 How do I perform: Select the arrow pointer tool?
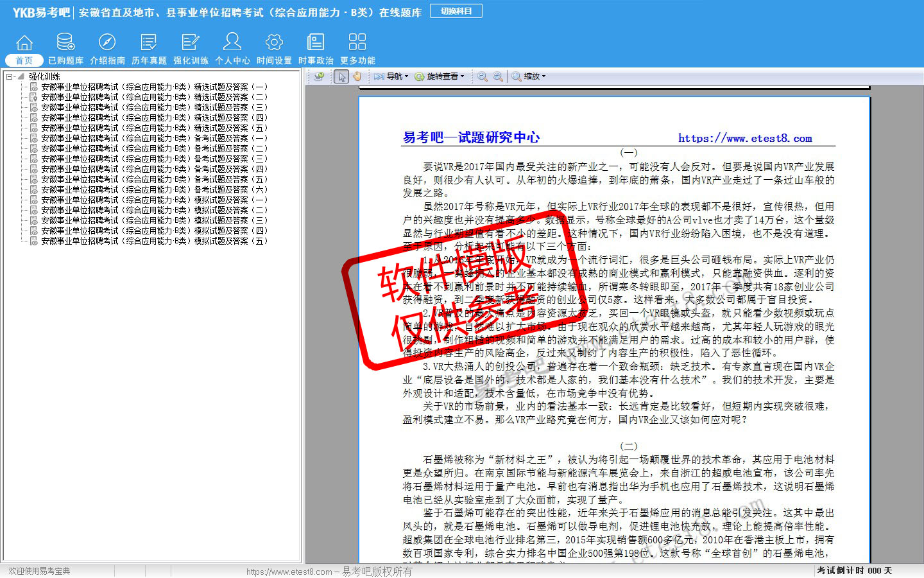[x=341, y=76]
